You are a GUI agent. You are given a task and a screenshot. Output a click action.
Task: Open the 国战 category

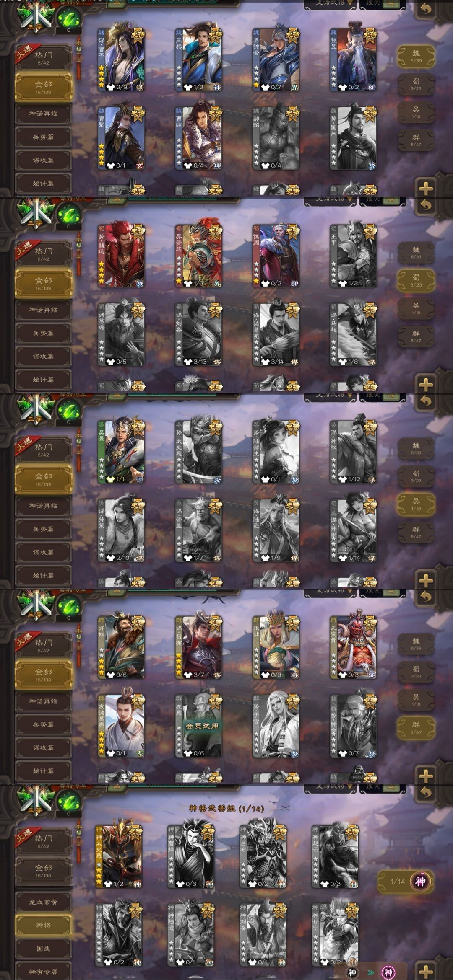point(43,948)
